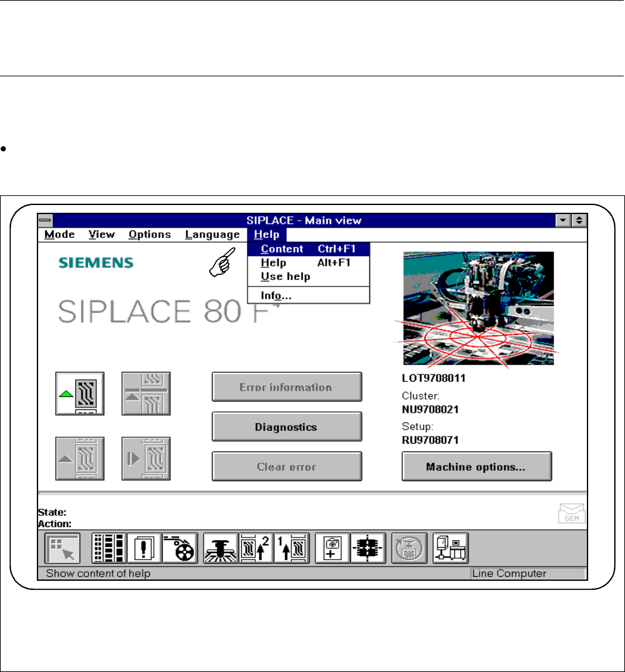Open the line computer network icon
Image resolution: width=625 pixels, height=672 pixels.
click(x=450, y=548)
